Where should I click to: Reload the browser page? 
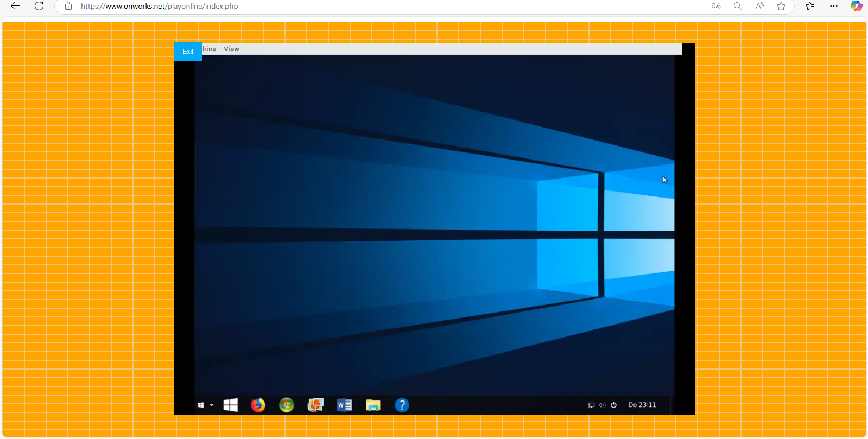(39, 6)
